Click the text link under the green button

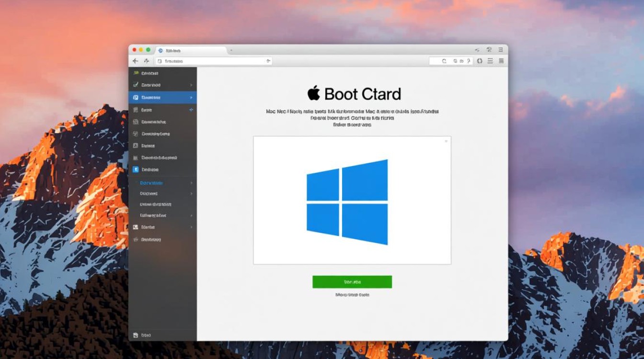(352, 295)
